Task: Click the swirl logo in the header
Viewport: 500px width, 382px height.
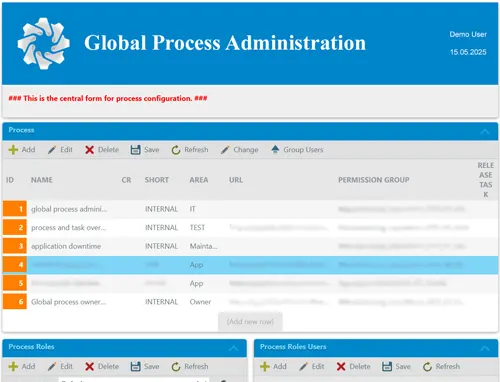Action: coord(43,43)
